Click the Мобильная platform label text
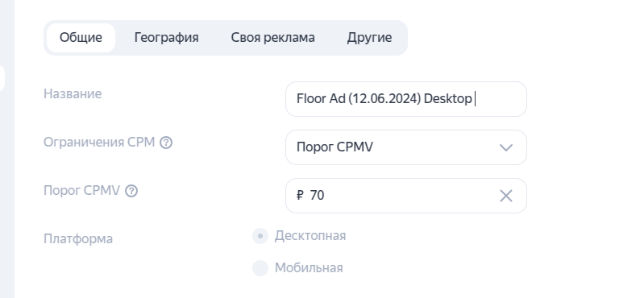644x298 pixels. (x=309, y=268)
